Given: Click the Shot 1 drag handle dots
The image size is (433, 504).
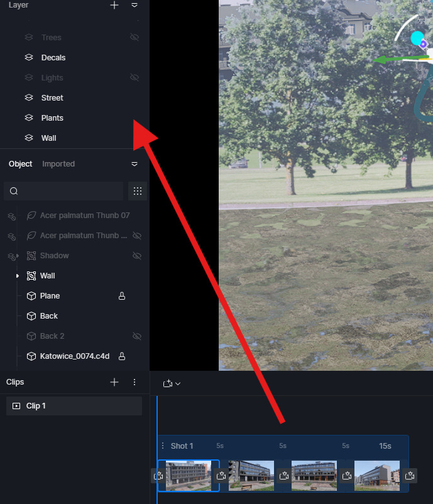Looking at the screenshot, I should click(x=163, y=446).
